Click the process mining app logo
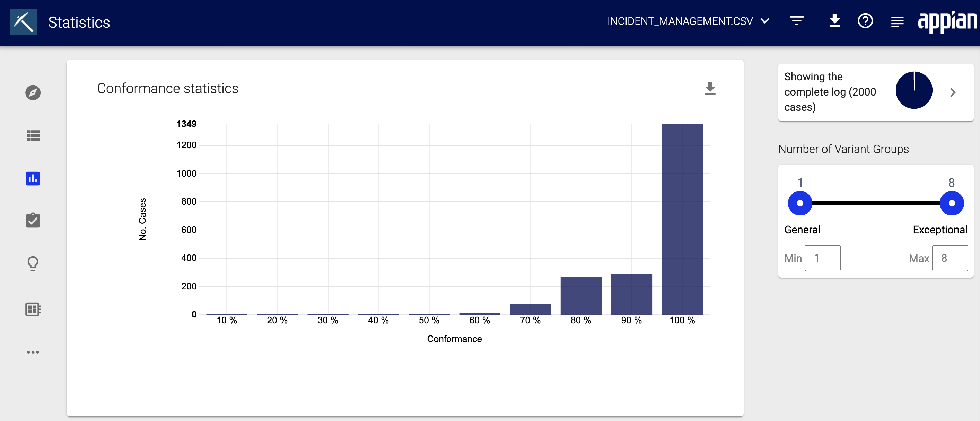 tap(24, 22)
